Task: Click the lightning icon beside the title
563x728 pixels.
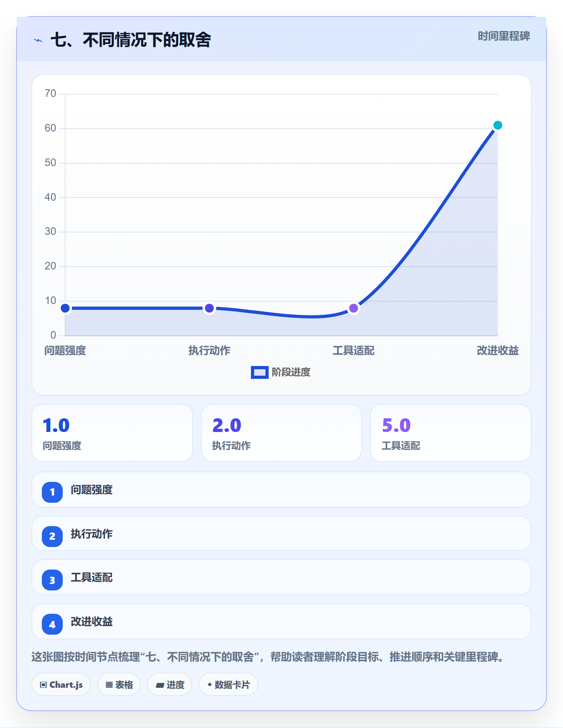Action: click(x=38, y=40)
